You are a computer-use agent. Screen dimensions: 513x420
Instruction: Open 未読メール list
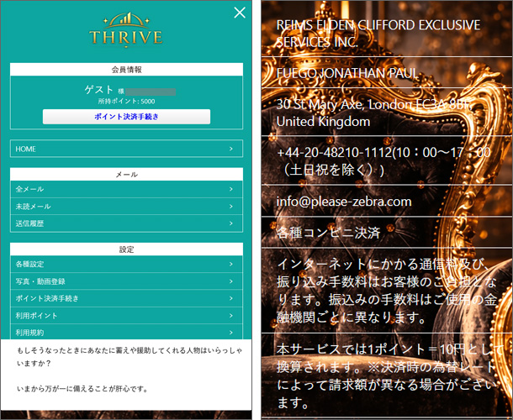pos(126,207)
